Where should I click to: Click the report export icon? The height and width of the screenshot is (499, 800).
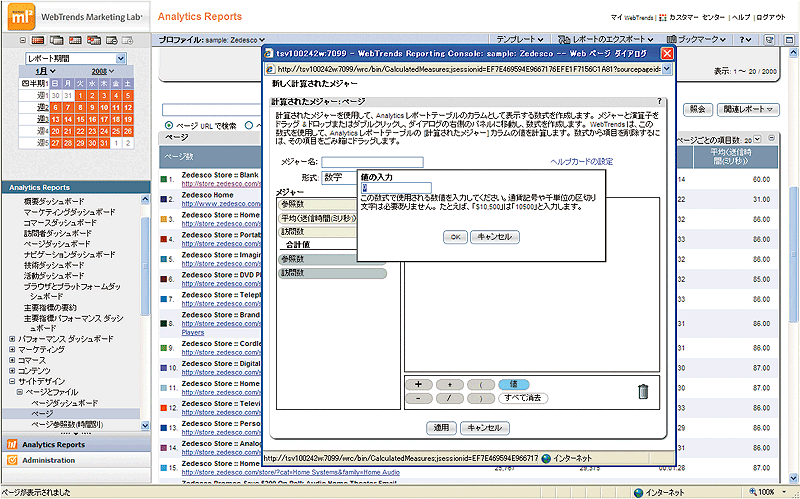pos(563,39)
